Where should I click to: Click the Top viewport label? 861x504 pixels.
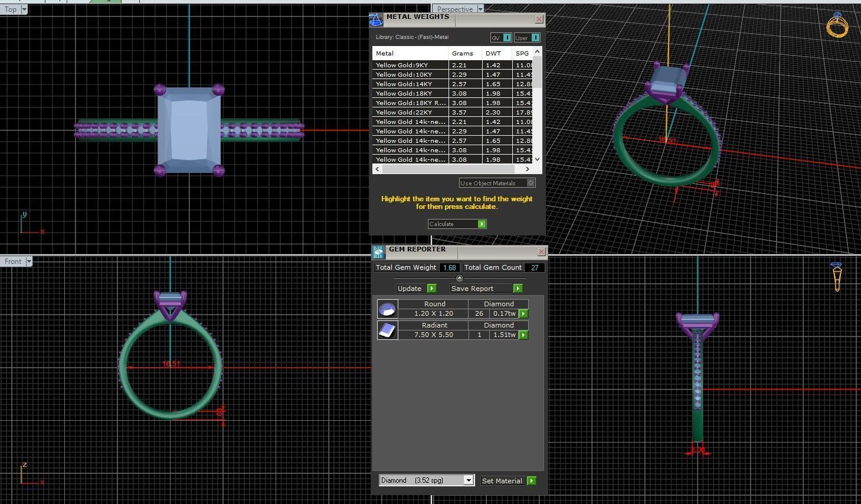11,9
